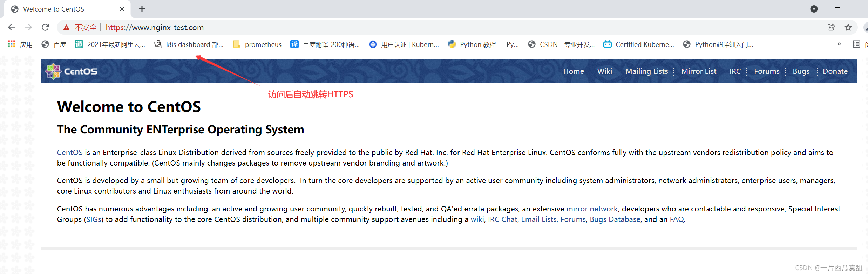
Task: Click the forward navigation arrow
Action: click(28, 27)
